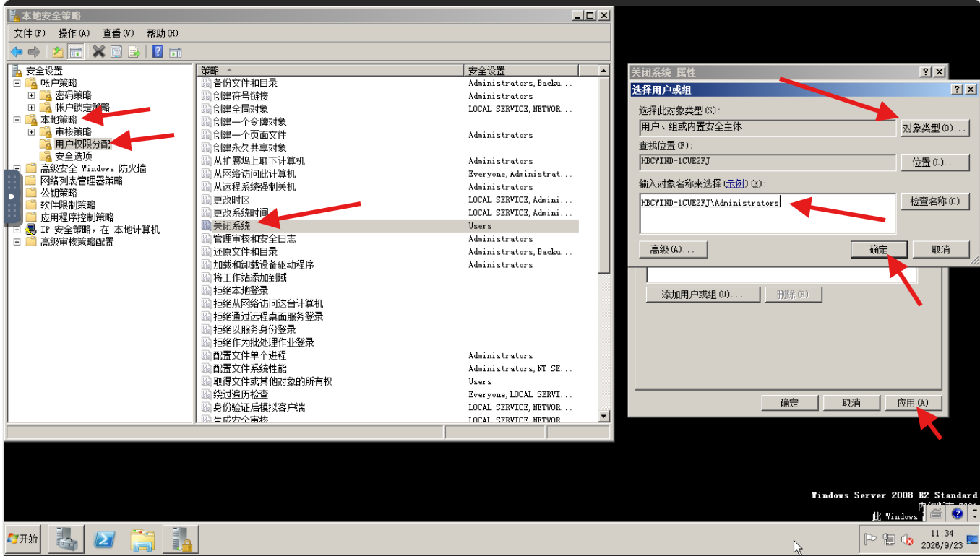
Task: Expand the 高级审核策略配置 tree node
Action: point(17,242)
